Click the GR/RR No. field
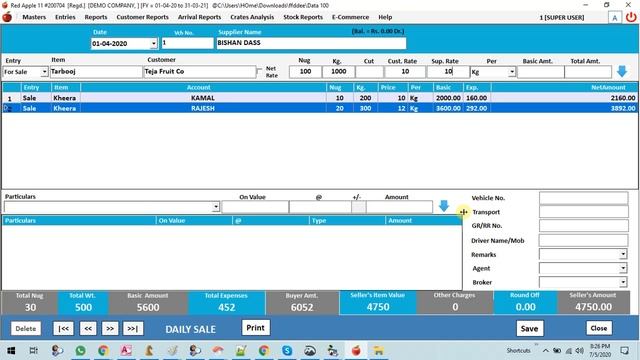The height and width of the screenshot is (360, 640). click(x=584, y=226)
